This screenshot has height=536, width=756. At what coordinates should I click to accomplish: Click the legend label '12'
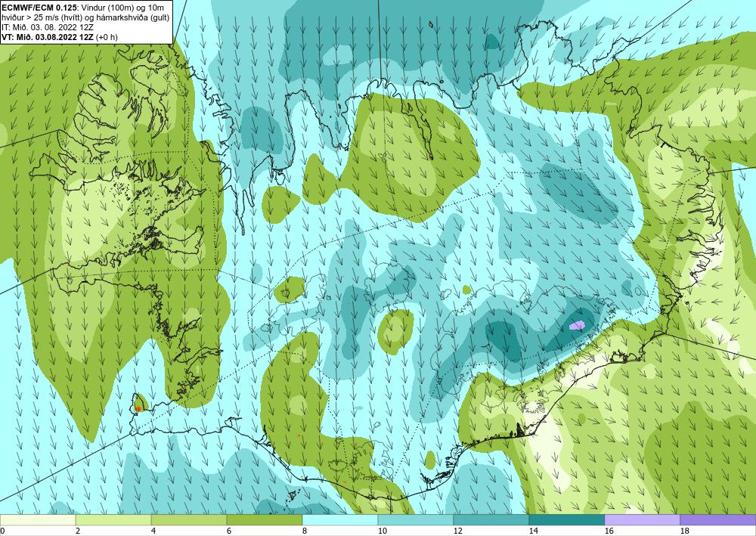click(458, 531)
